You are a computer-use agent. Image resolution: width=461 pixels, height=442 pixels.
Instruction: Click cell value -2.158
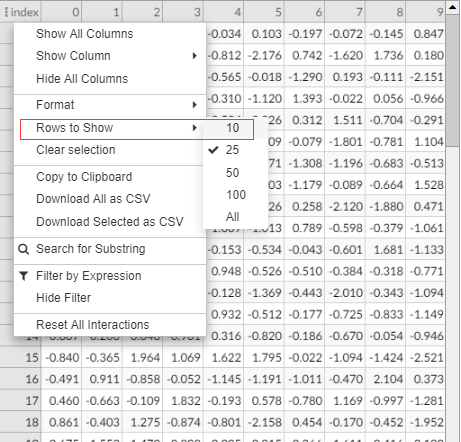click(265, 422)
